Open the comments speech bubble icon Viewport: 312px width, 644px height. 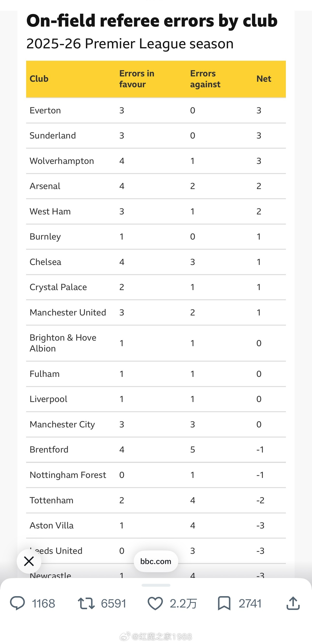[17, 603]
